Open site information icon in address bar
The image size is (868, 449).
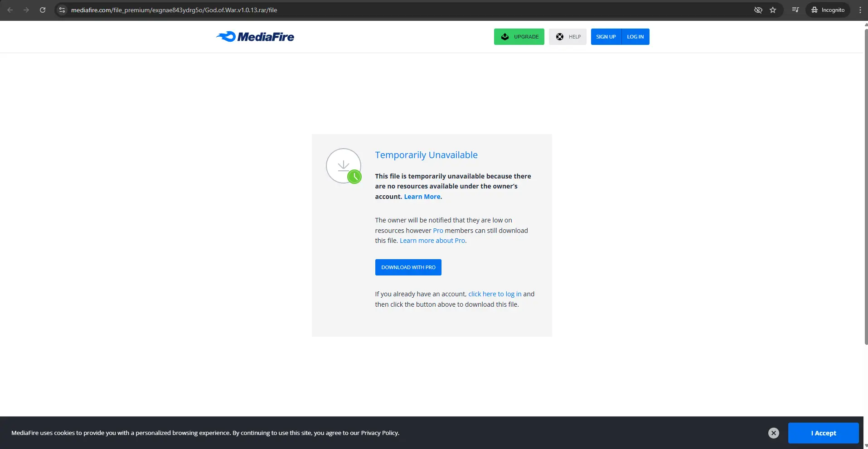pos(63,10)
